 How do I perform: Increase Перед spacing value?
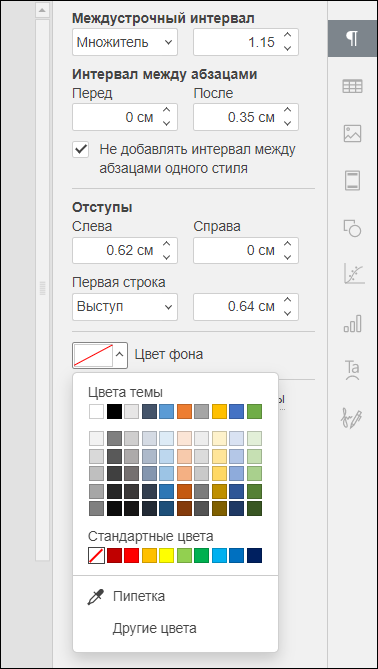click(167, 111)
